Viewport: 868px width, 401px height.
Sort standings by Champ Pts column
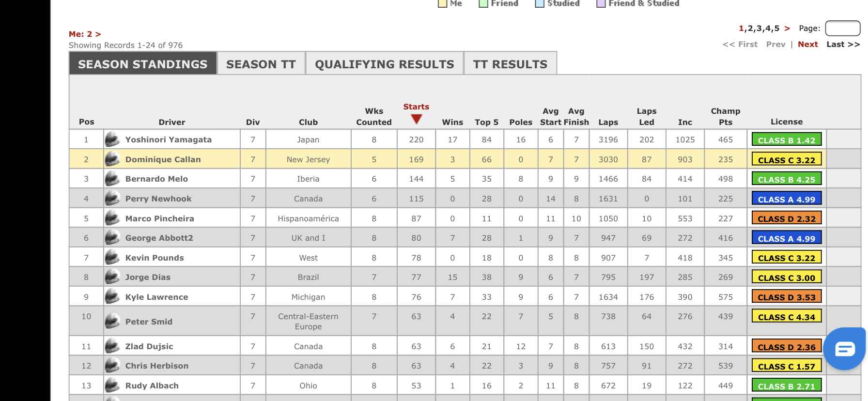click(725, 117)
